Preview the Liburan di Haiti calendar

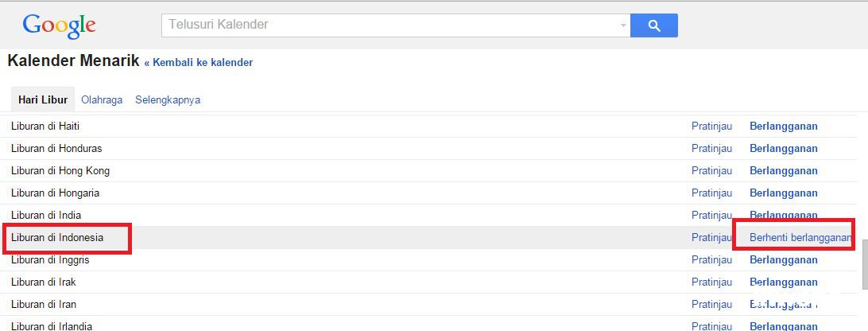click(x=711, y=126)
